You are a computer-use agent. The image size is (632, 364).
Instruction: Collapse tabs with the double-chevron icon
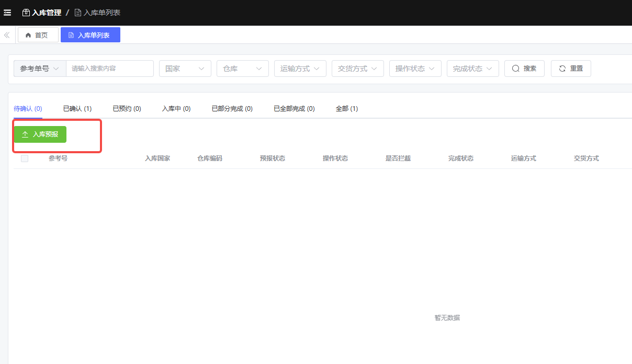[x=7, y=35]
